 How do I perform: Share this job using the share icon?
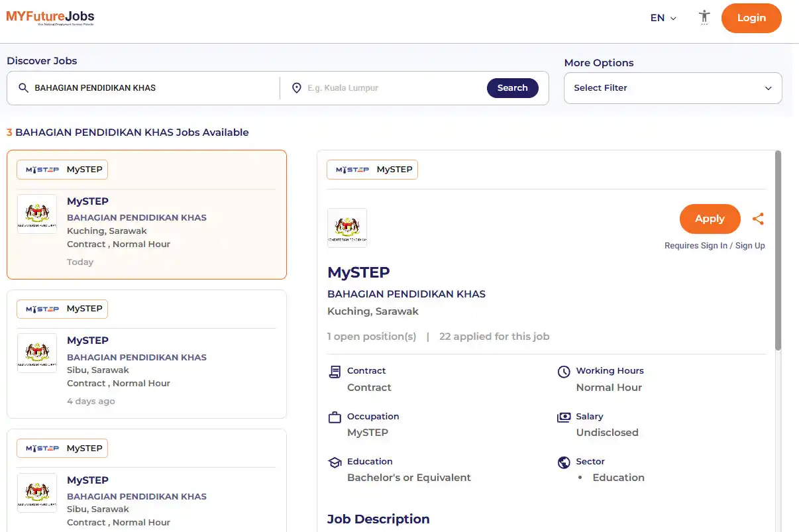pos(759,219)
